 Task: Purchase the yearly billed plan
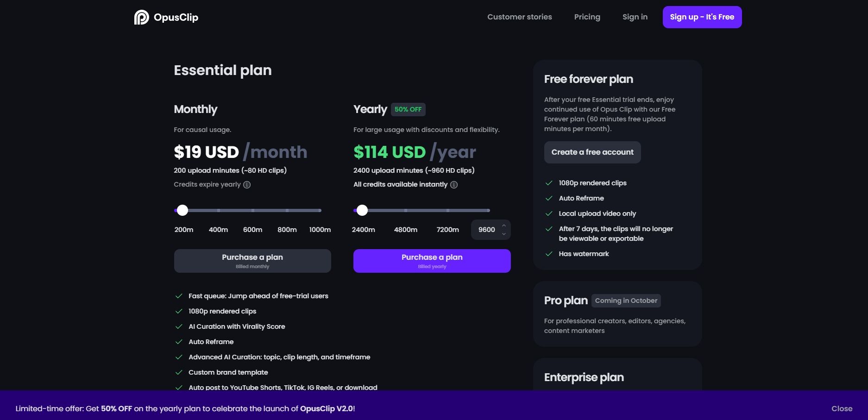[432, 261]
